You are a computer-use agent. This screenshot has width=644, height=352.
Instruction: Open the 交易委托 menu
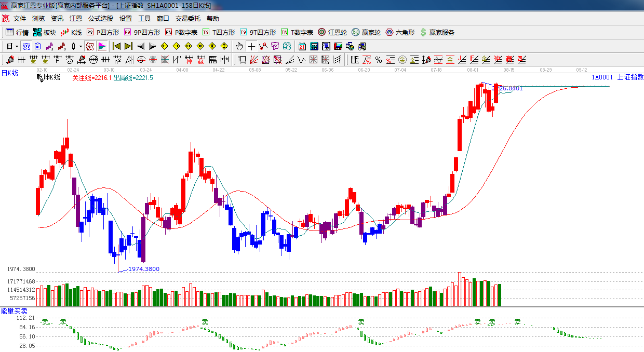click(187, 19)
